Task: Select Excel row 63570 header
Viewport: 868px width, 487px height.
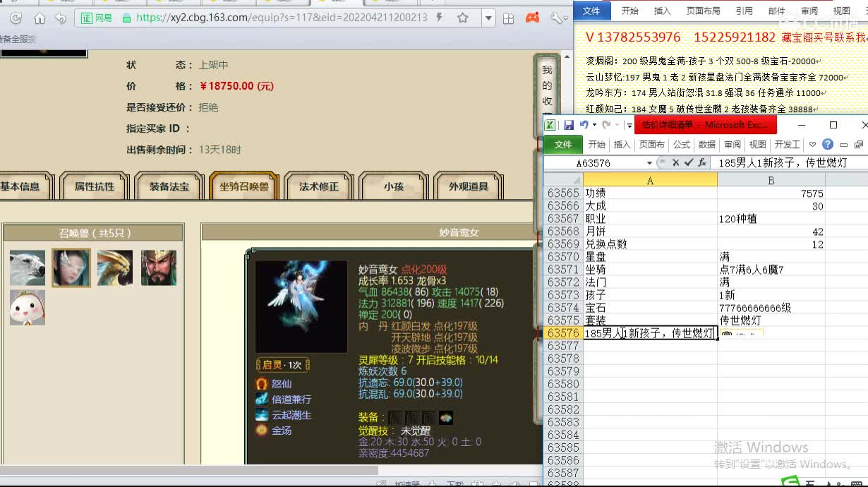Action: coord(563,257)
